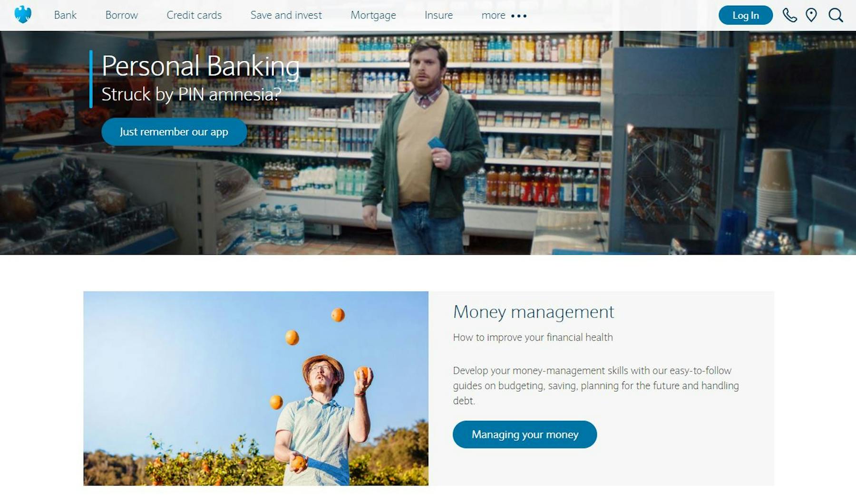
Task: Click the Log In button
Action: pos(746,15)
